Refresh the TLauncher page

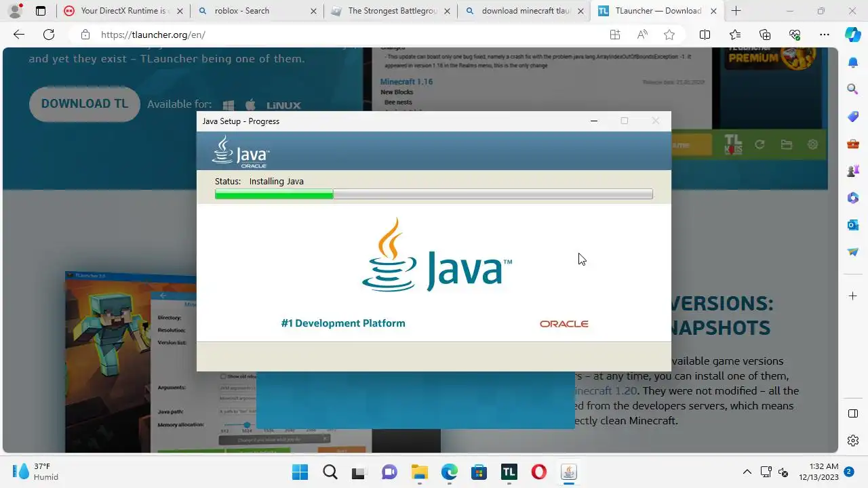49,35
